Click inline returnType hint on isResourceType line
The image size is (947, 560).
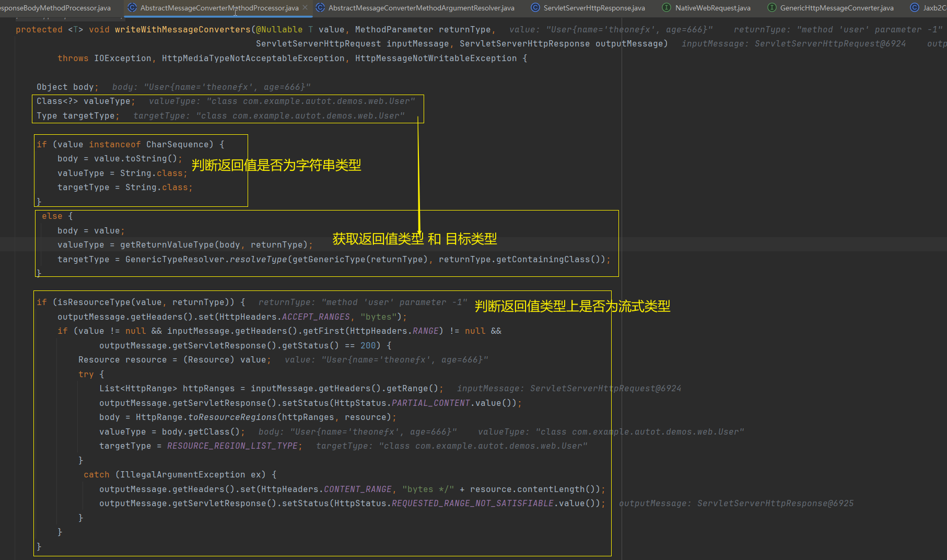tap(363, 302)
